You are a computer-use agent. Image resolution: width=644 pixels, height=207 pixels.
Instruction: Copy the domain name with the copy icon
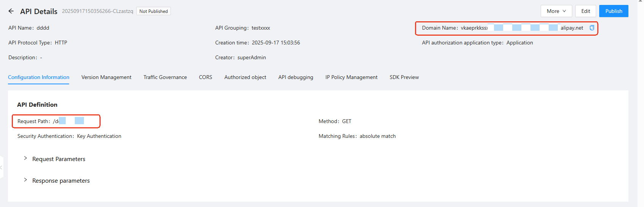(592, 28)
